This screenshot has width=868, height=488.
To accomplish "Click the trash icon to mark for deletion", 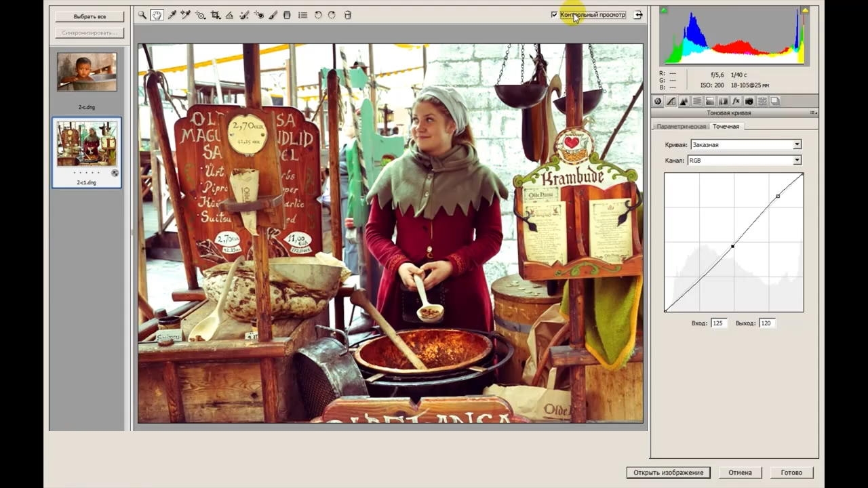I will [x=348, y=15].
